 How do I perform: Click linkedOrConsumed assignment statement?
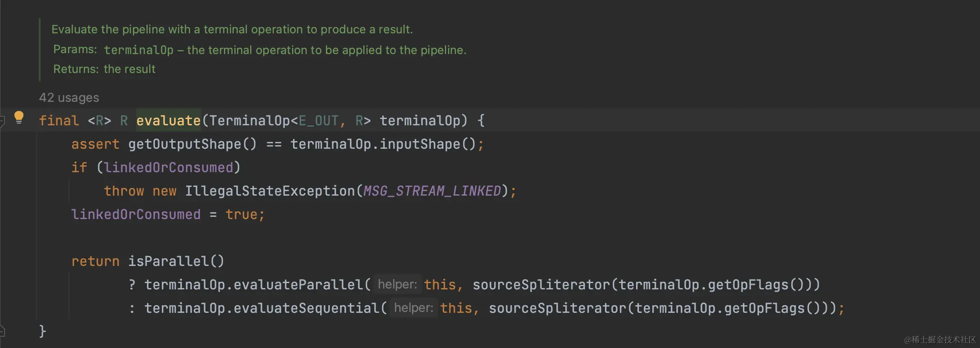click(168, 214)
